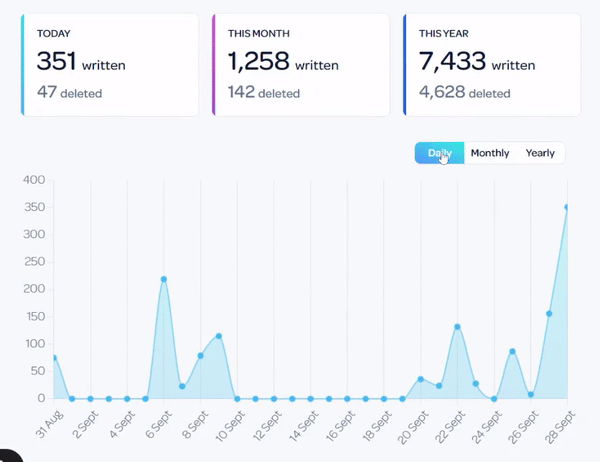Select the 20 Sept data point
The width and height of the screenshot is (600, 462).
[x=421, y=379]
